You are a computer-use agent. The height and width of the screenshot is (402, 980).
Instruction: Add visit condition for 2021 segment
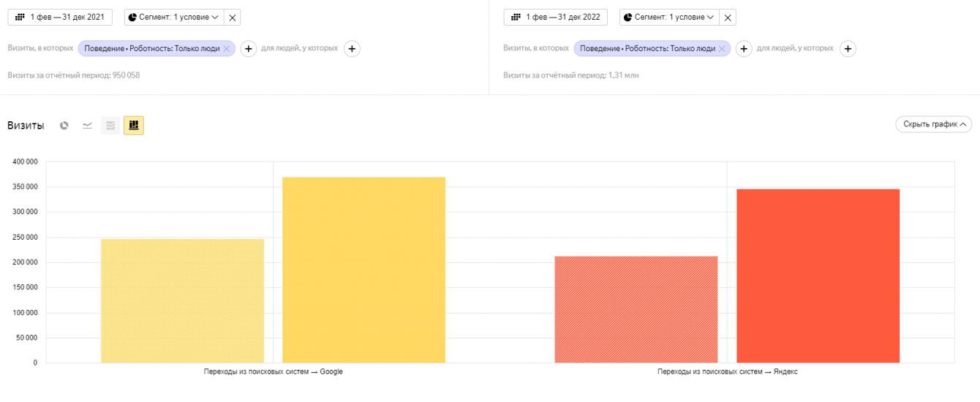(249, 49)
